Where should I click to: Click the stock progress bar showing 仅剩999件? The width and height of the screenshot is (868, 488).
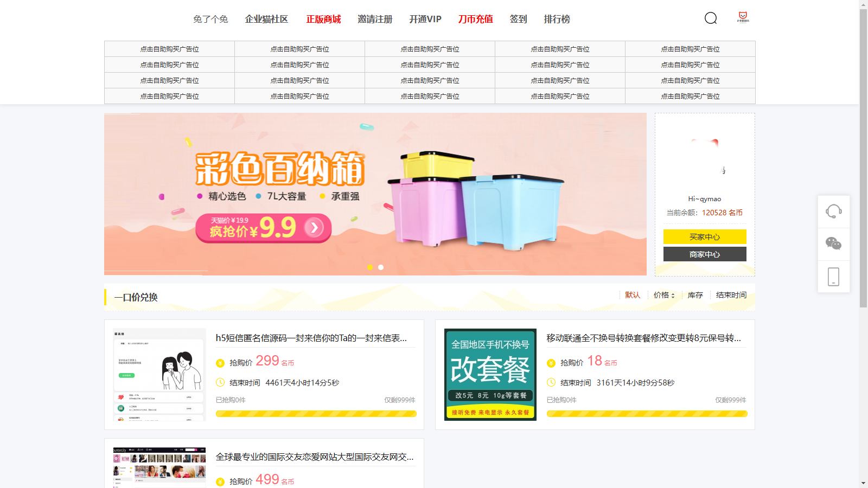[316, 413]
